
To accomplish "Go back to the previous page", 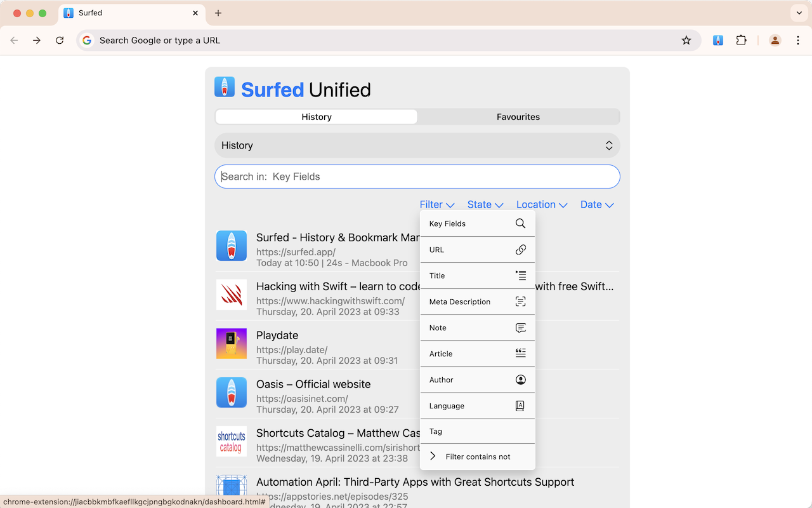I will pos(14,40).
